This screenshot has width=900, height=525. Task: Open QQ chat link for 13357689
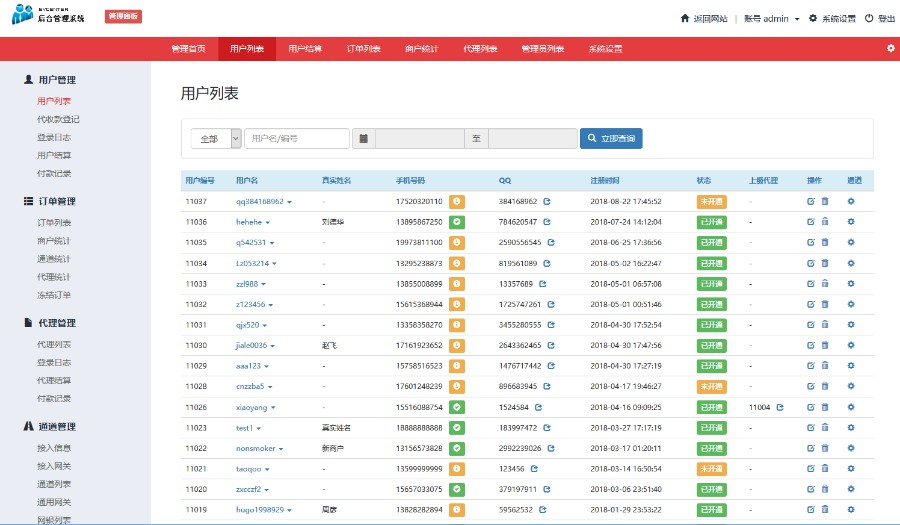[x=542, y=283]
